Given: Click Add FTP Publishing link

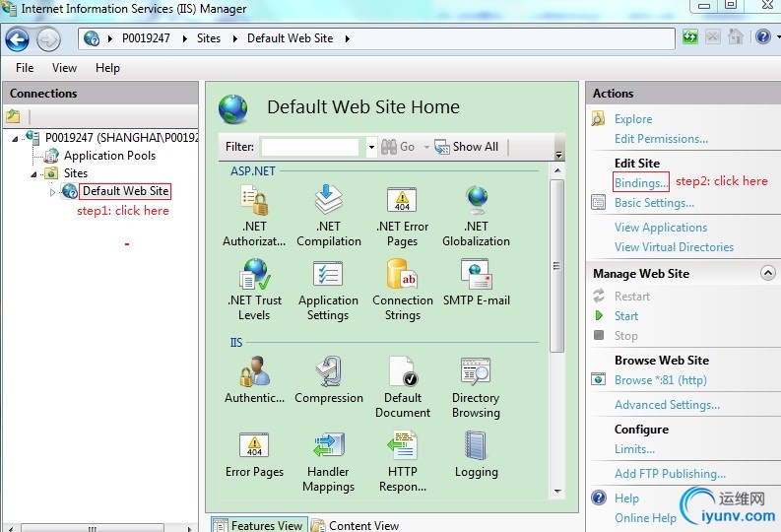Looking at the screenshot, I should point(670,474).
